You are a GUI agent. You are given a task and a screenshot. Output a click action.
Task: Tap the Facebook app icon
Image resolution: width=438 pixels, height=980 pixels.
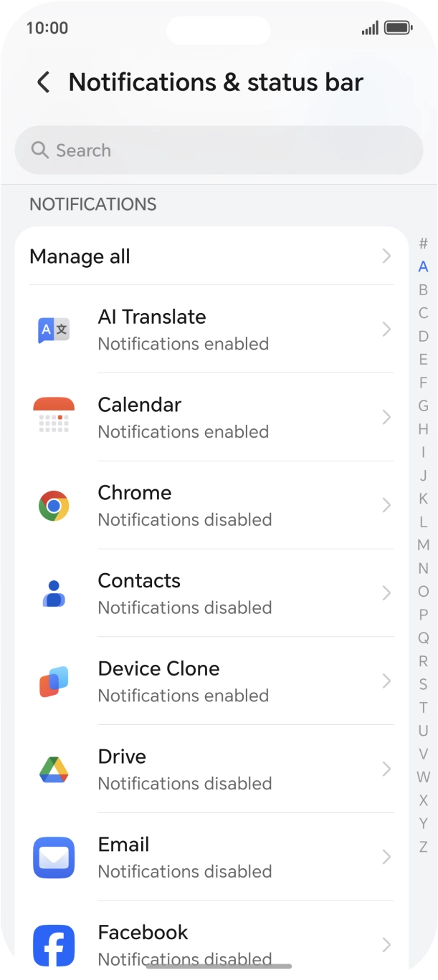click(x=54, y=945)
